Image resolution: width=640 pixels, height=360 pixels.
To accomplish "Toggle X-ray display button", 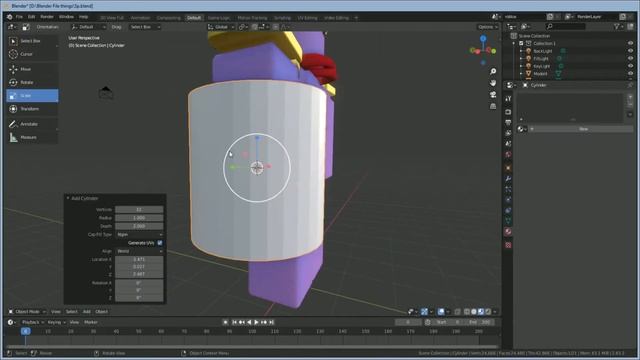I will (x=458, y=311).
